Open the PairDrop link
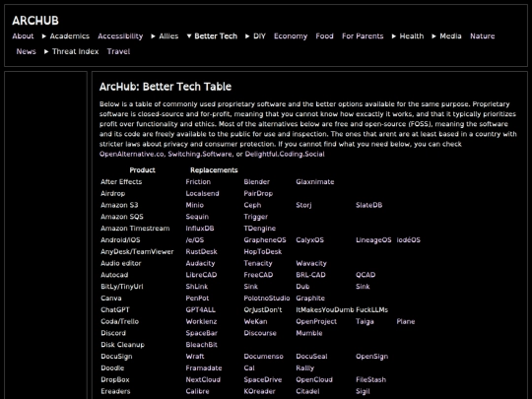Image resolution: width=532 pixels, height=399 pixels. click(x=258, y=193)
